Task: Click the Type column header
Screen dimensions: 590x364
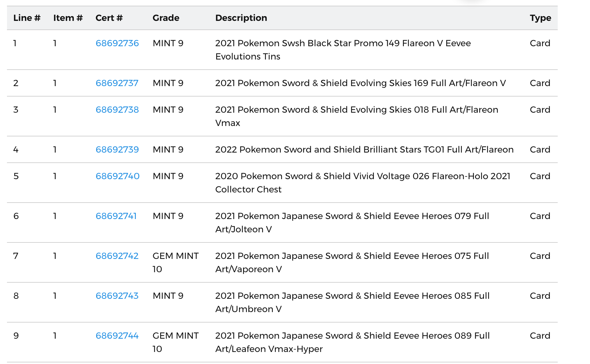Action: click(540, 18)
